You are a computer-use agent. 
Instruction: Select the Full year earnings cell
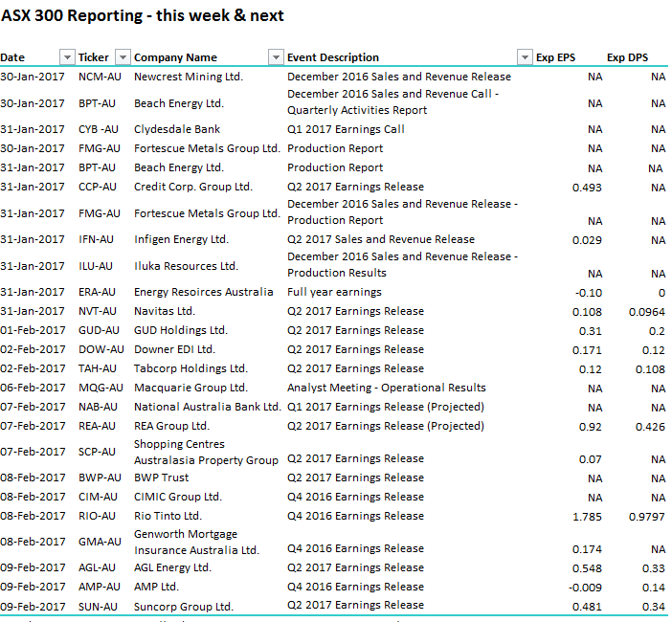pyautogui.click(x=334, y=292)
